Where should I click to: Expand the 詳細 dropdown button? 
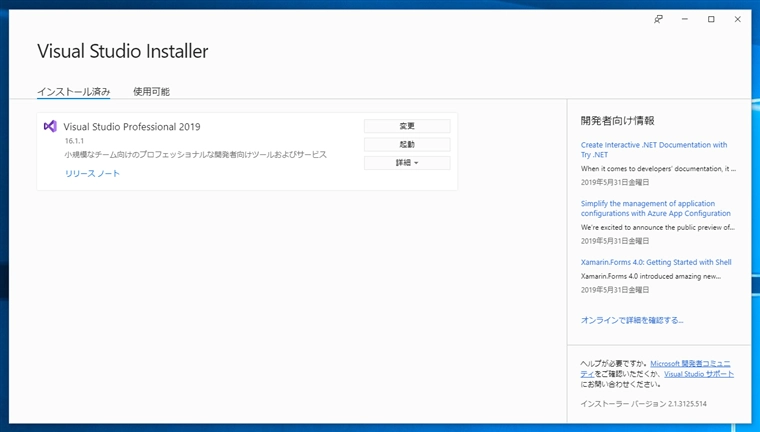click(x=407, y=163)
